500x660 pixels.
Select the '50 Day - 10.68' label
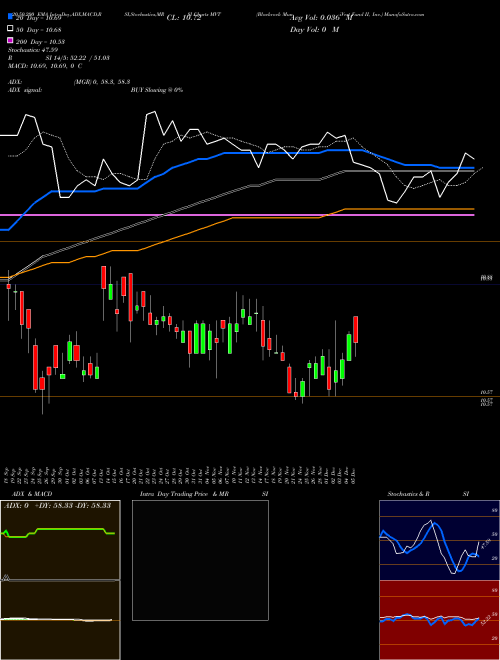[x=38, y=30]
